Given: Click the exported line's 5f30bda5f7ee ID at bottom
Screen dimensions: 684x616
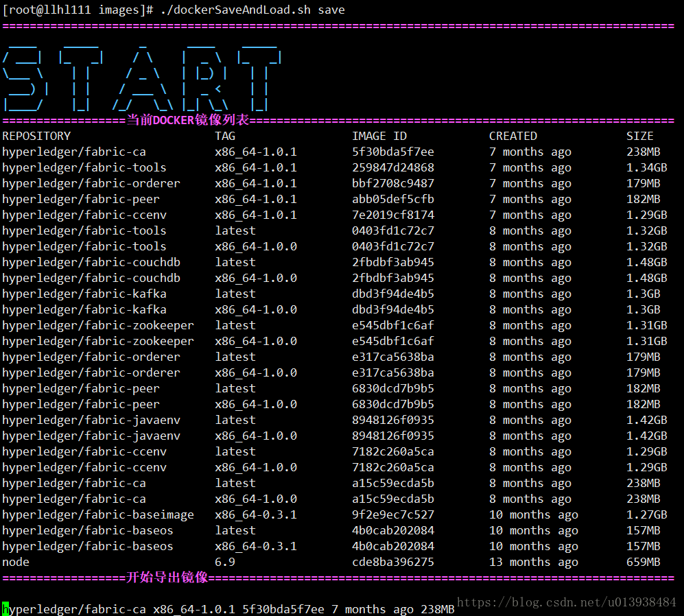Looking at the screenshot, I should [283, 609].
